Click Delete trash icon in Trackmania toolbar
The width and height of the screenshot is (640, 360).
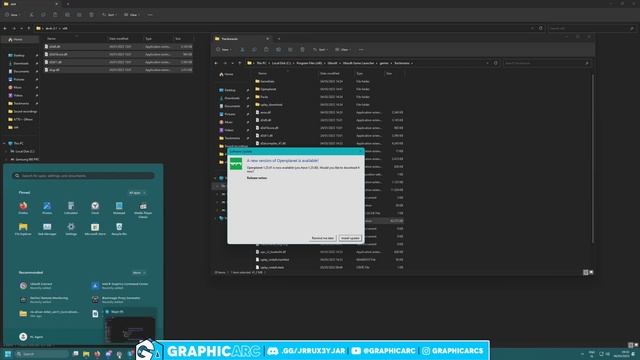click(x=302, y=49)
